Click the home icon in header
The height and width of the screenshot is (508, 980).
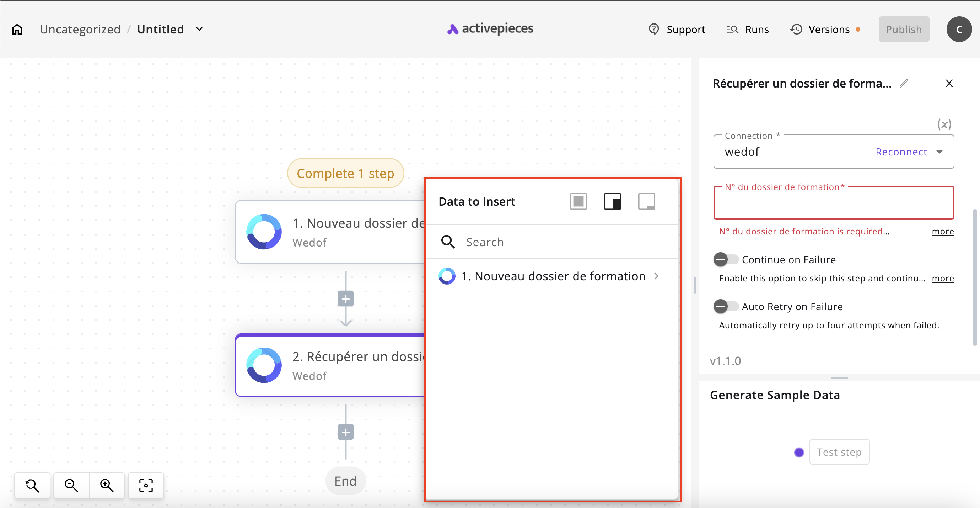(x=17, y=29)
